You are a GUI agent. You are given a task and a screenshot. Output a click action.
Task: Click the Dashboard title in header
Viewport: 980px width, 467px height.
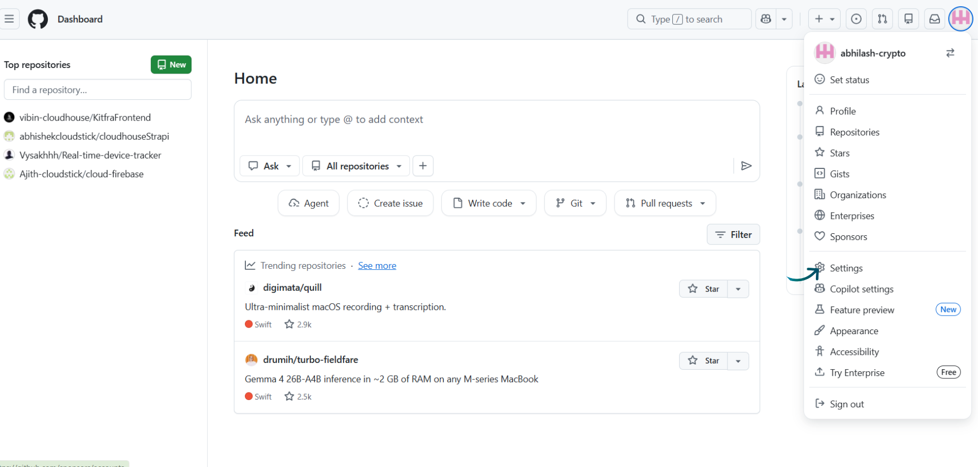[80, 19]
